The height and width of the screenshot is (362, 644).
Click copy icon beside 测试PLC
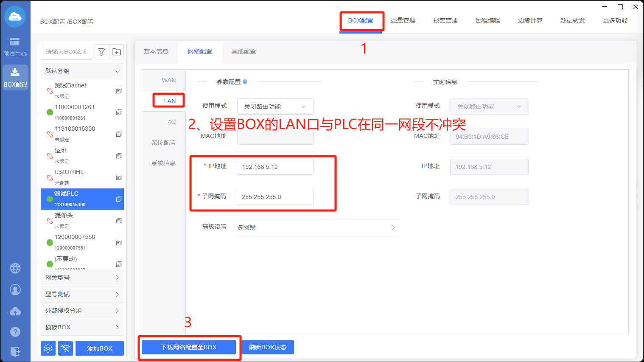(x=119, y=199)
